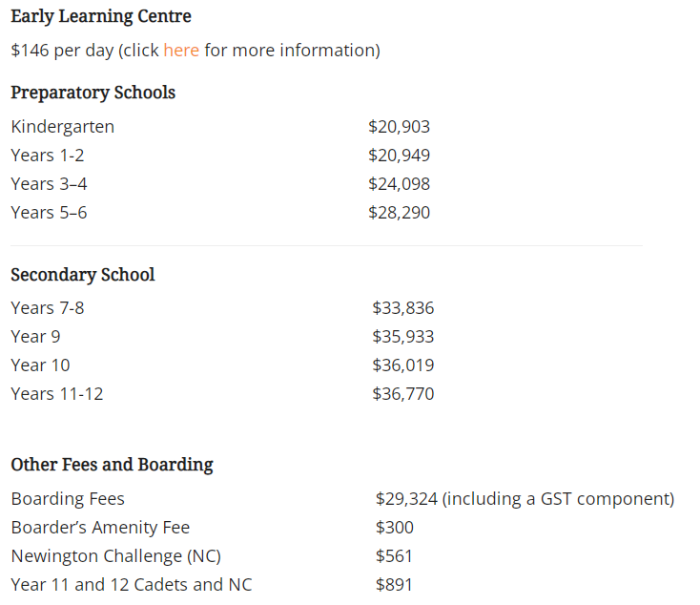Select the Kindergarten row label
700x605 pixels.
[63, 126]
